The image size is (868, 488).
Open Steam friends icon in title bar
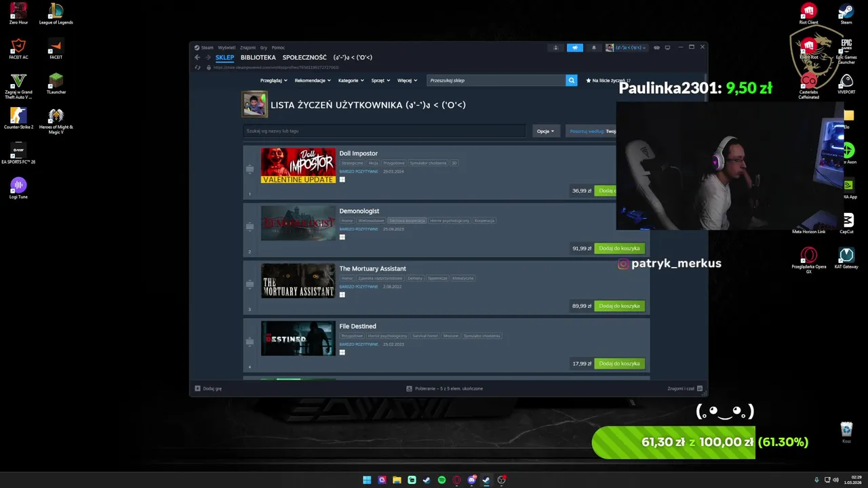pyautogui.click(x=555, y=47)
